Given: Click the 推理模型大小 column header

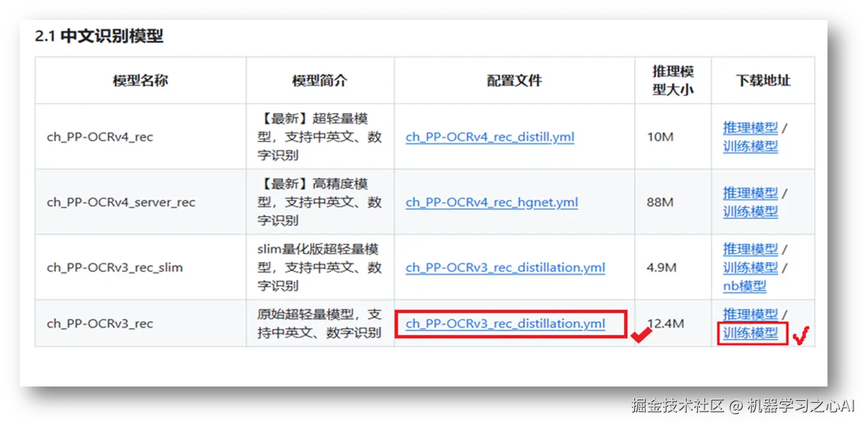Looking at the screenshot, I should 673,80.
